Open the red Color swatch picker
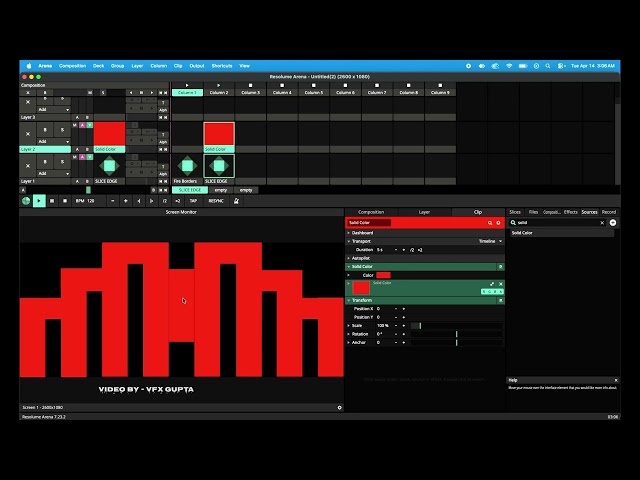Screen dimensions: 640x480 pos(383,275)
